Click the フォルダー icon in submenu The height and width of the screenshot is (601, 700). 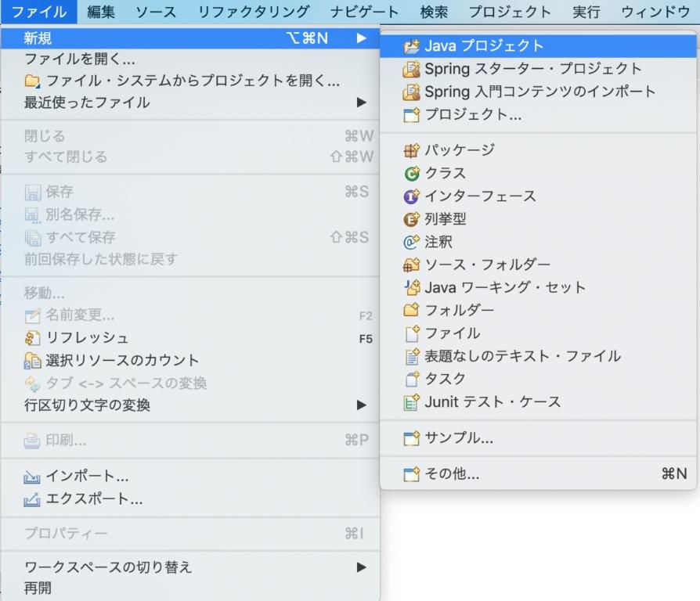pyautogui.click(x=411, y=310)
